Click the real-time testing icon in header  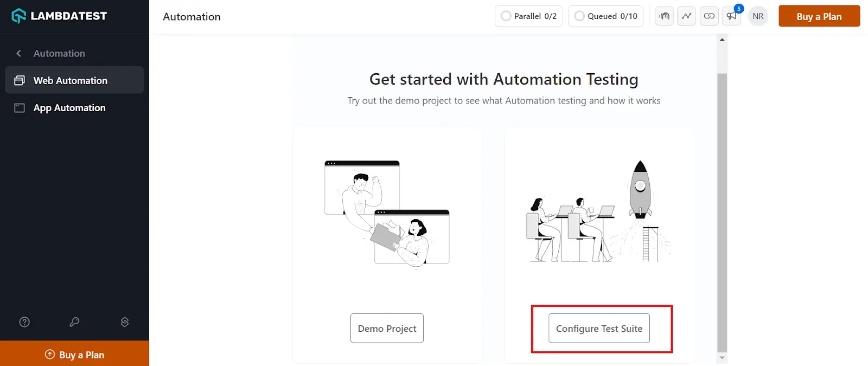tap(664, 16)
